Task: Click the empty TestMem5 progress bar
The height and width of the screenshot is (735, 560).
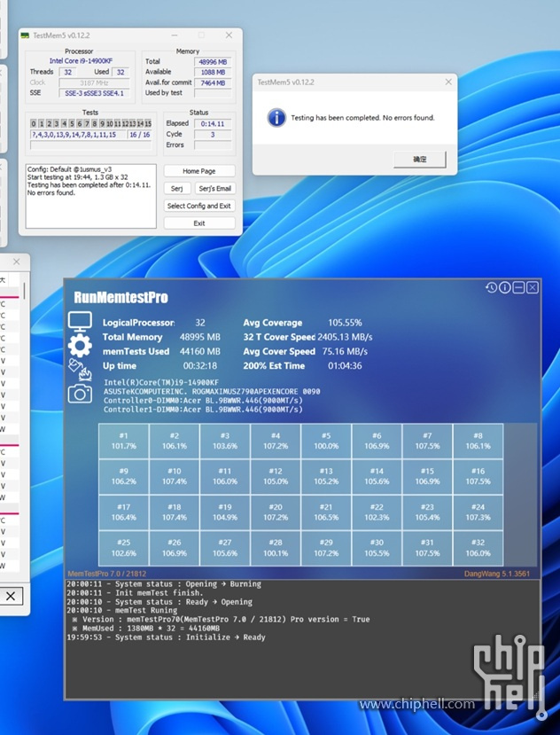Action: [91, 145]
